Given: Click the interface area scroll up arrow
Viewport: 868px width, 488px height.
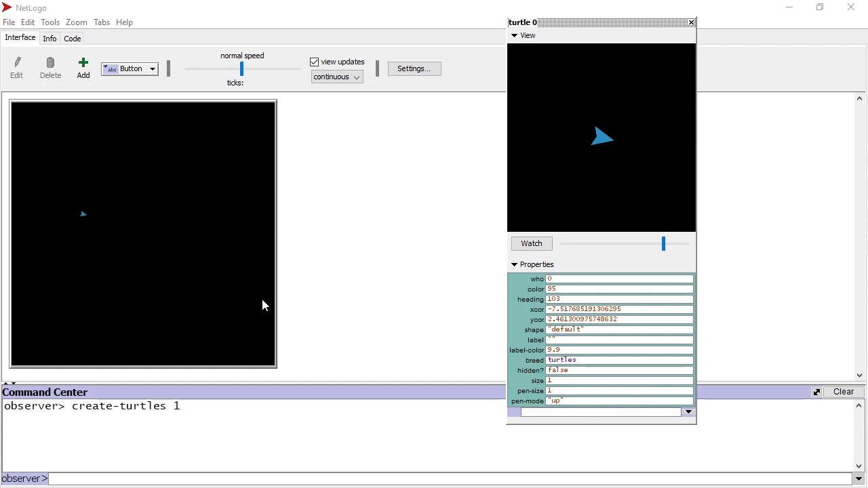Looking at the screenshot, I should pos(860,99).
